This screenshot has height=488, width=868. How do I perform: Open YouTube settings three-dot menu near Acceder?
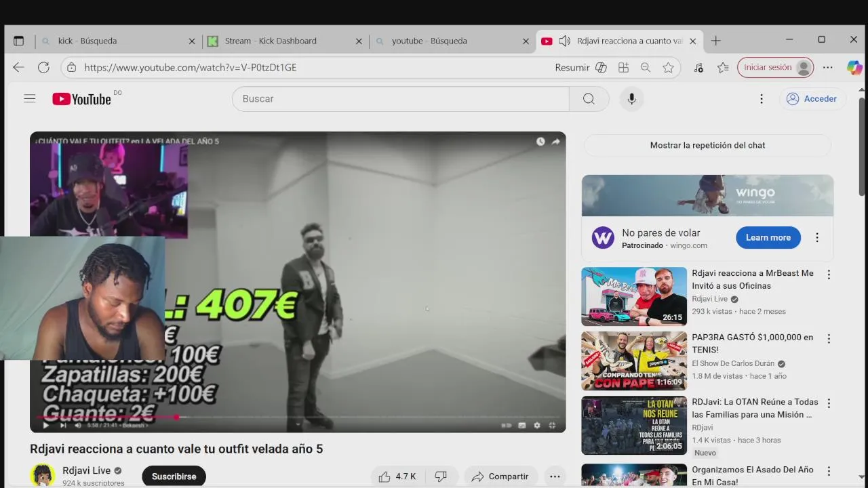pos(761,99)
